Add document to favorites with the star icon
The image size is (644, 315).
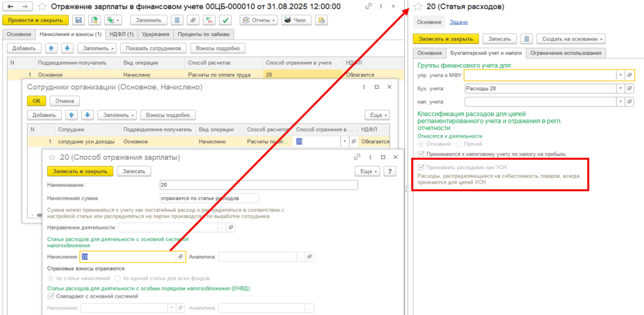point(42,6)
